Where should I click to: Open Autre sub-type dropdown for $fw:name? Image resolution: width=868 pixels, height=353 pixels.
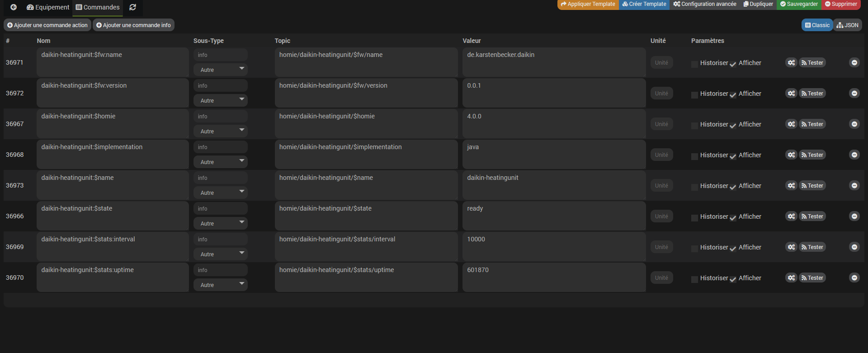tap(221, 70)
